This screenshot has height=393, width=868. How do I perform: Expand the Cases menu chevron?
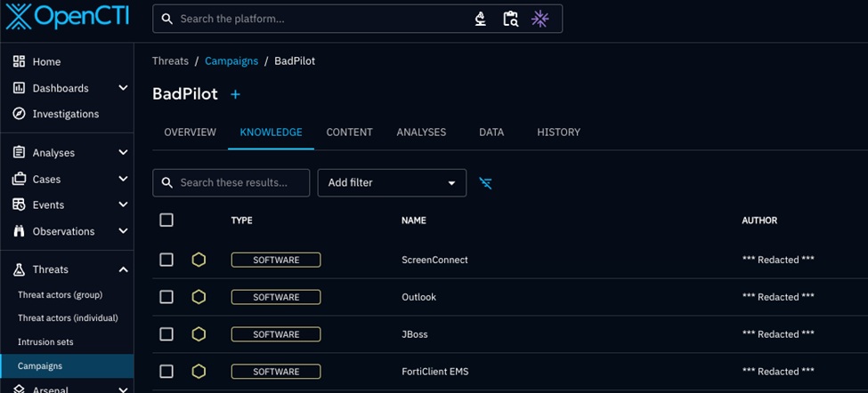[123, 179]
